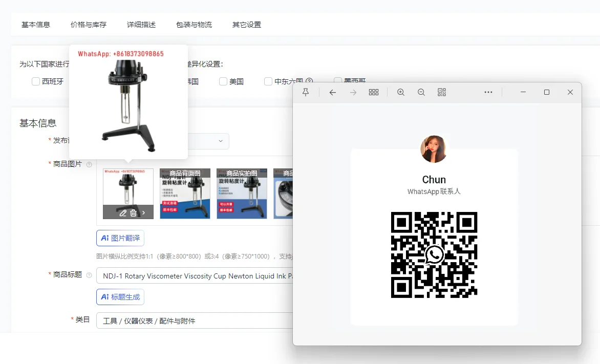600x364 pixels.
Task: Click the Chun contact name
Action: pyautogui.click(x=434, y=180)
